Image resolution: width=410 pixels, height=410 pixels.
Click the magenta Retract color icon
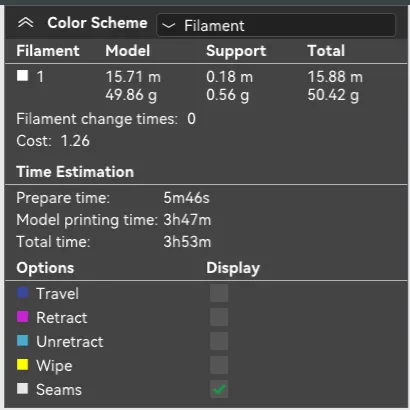pyautogui.click(x=22, y=317)
